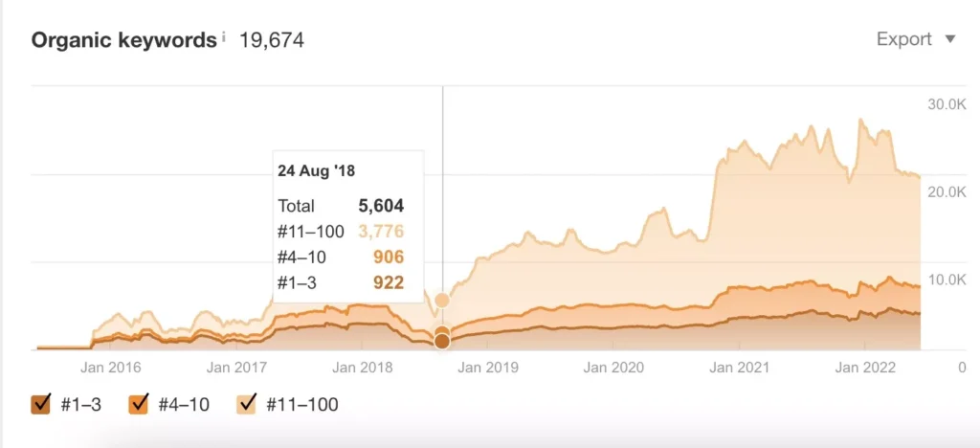The image size is (980, 448).
Task: Select the Jan 2021 timeline label
Action: click(x=738, y=367)
